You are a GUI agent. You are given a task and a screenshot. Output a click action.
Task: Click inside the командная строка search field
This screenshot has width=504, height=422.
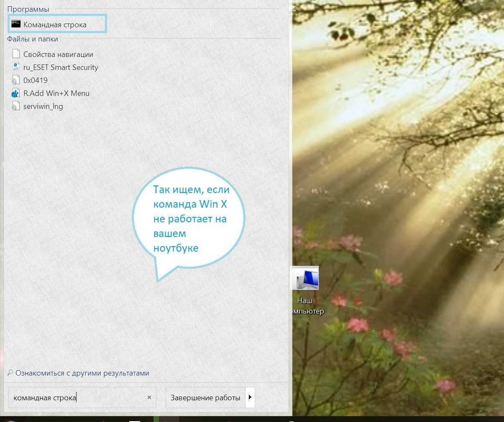pos(79,397)
